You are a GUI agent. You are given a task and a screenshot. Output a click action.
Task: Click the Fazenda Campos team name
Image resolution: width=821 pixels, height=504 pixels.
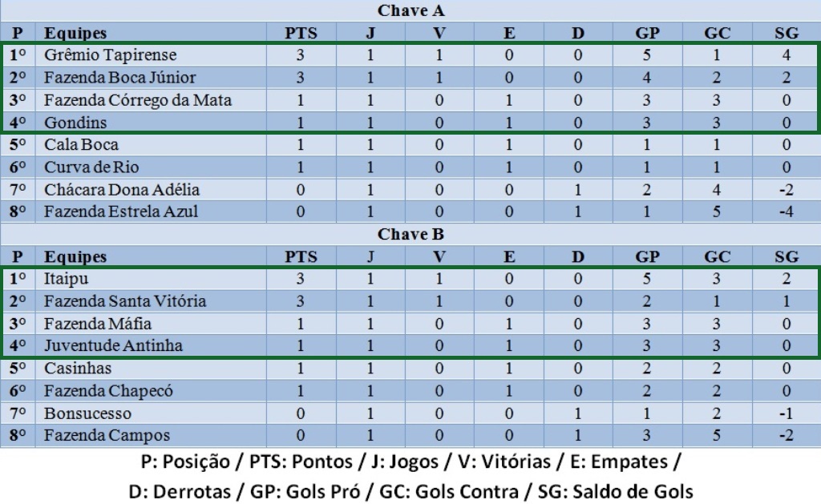coord(107,436)
